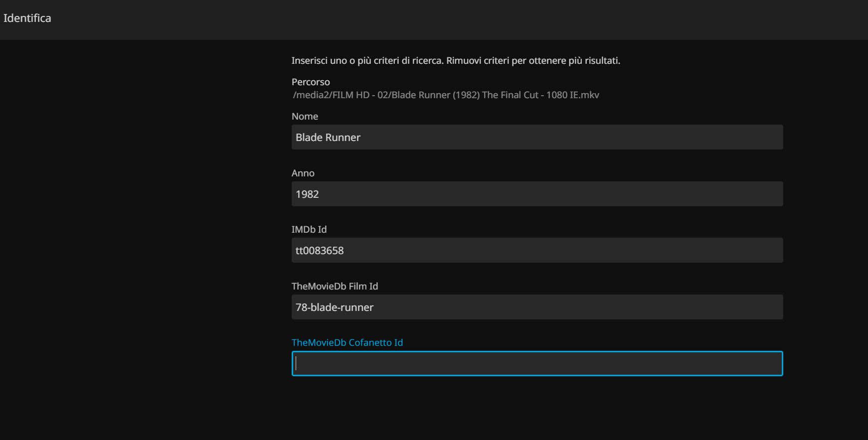Screen dimensions: 868x440
Task: Click the Blade Runner .mkv file path
Action: pyautogui.click(x=446, y=95)
